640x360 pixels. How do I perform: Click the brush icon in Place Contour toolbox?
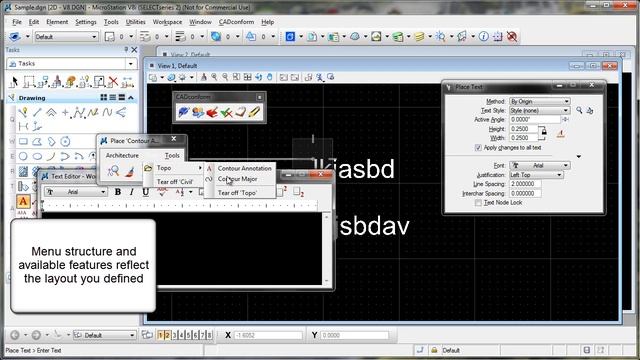click(129, 171)
